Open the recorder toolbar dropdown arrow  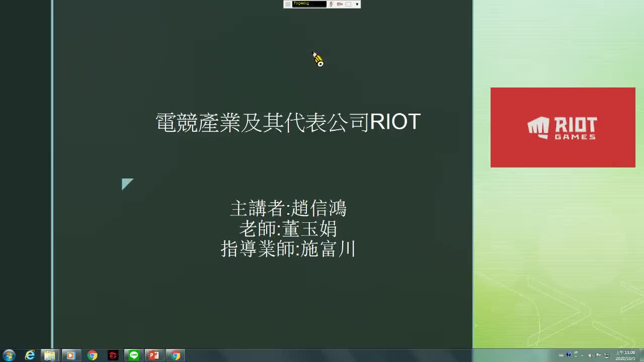(x=357, y=4)
